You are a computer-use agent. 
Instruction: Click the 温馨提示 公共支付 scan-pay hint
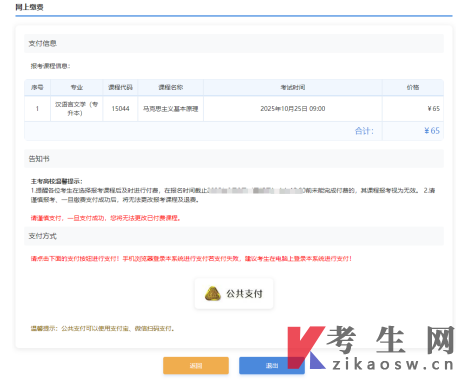click(103, 329)
